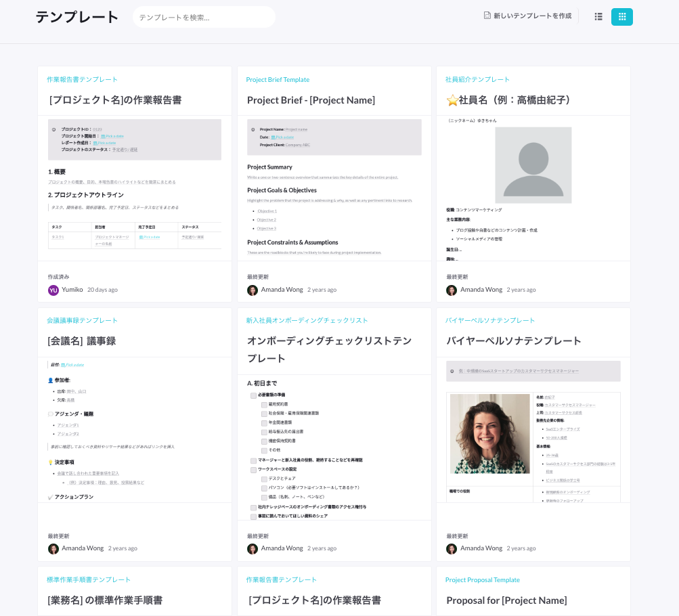Open 作業報告書 preview showing 1. 概要
This screenshot has width=679, height=616.
coord(135,188)
